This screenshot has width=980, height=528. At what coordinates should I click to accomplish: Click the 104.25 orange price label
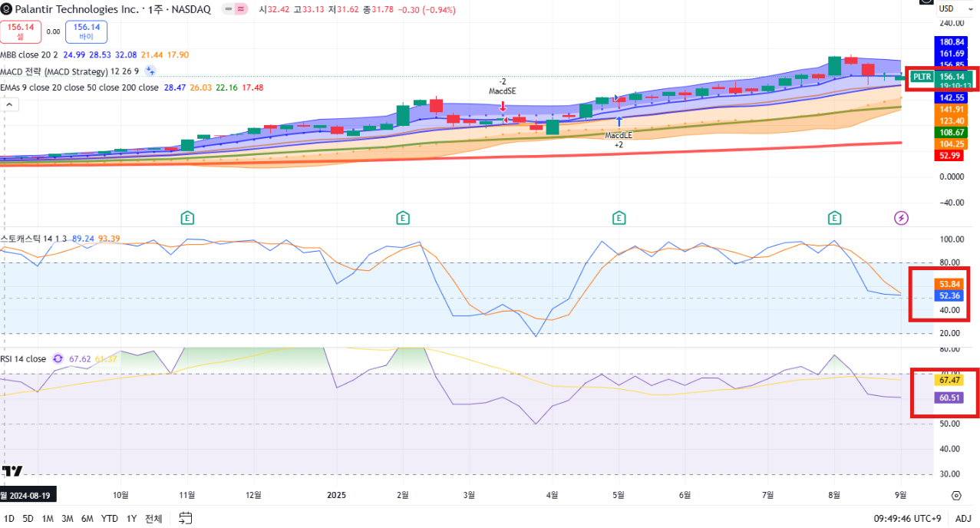coord(952,144)
